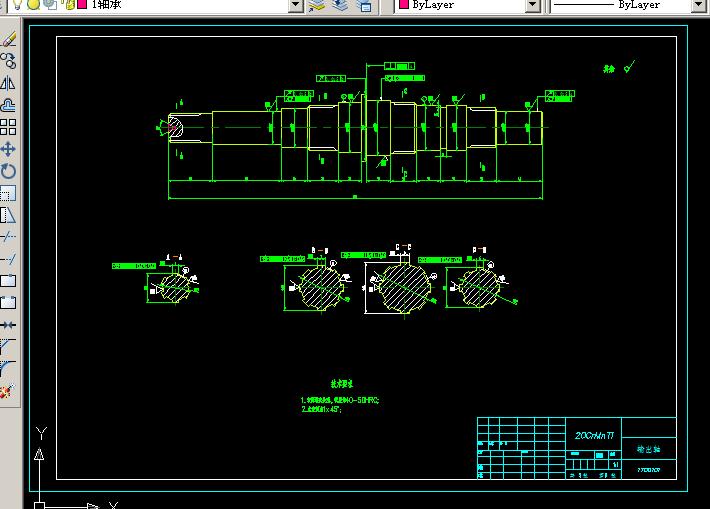Click the 20CrMnTi text in title block
710x509 pixels.
(594, 436)
